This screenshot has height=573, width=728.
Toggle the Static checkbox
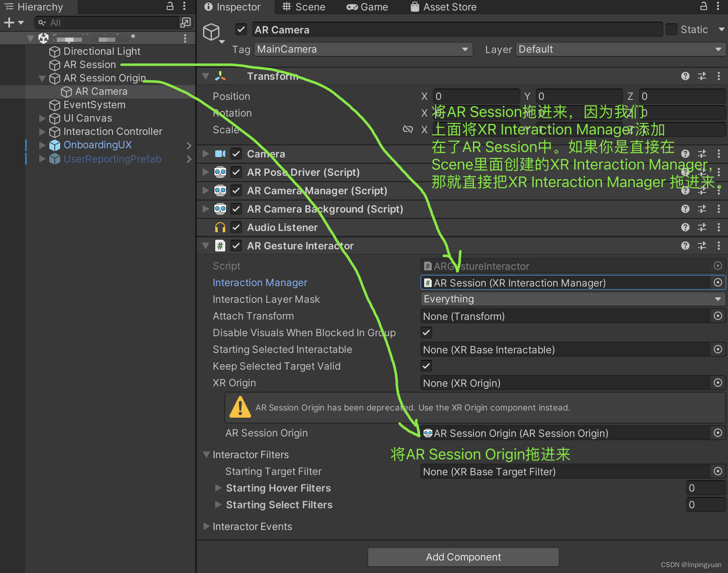(672, 29)
